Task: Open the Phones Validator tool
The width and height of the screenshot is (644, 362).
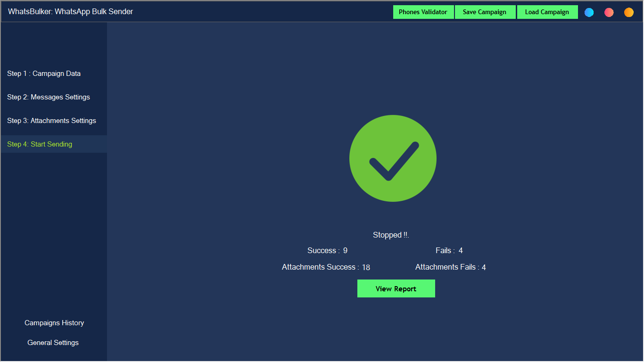Action: pos(423,12)
